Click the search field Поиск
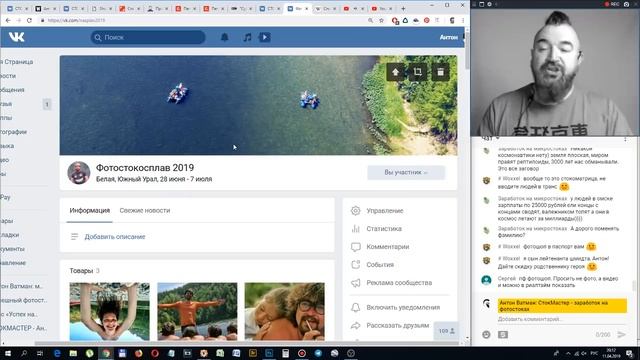This screenshot has width=640, height=360. tap(148, 37)
